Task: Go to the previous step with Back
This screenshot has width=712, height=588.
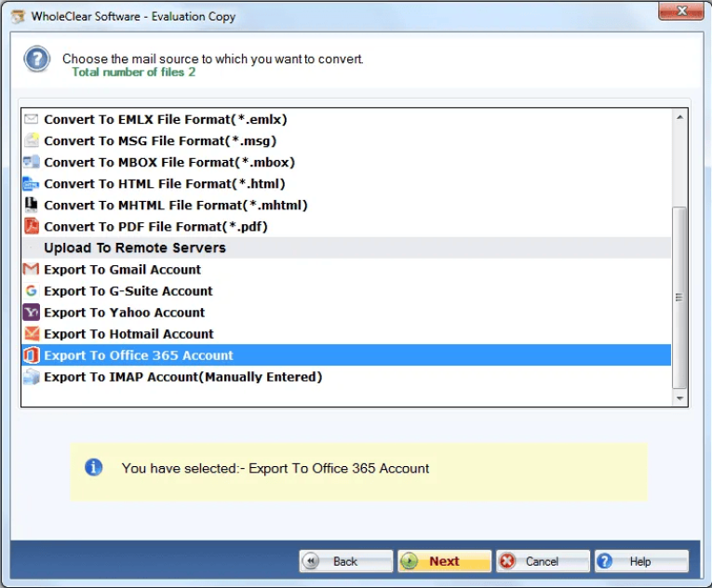Action: 346,561
